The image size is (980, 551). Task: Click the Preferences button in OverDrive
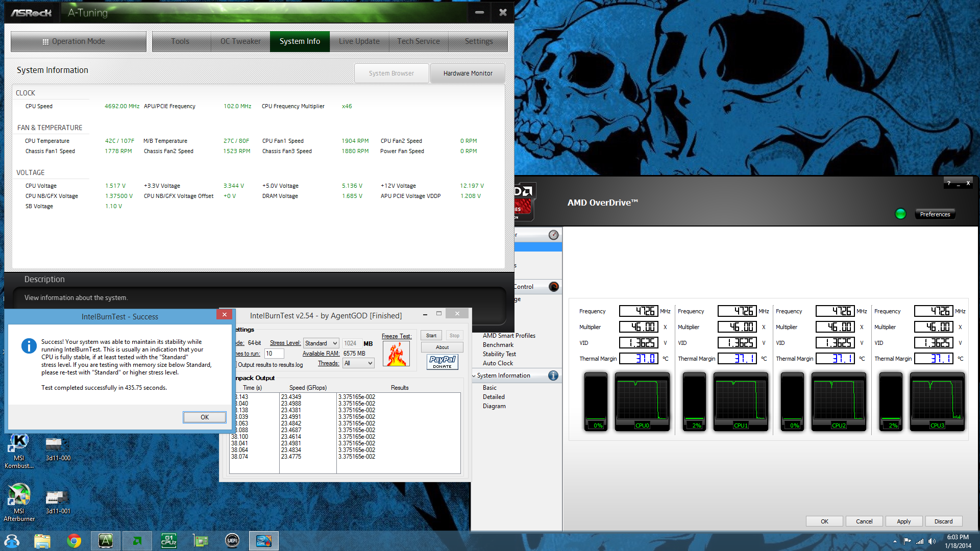(935, 214)
